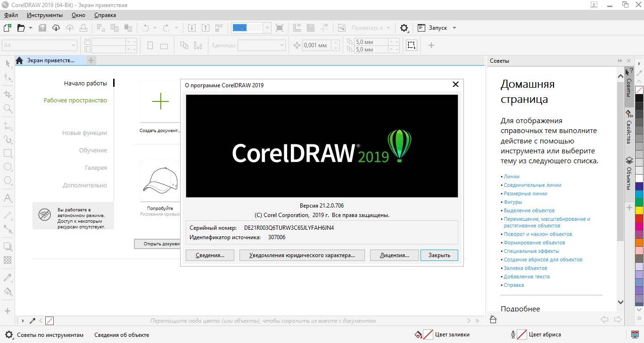
Task: Collapse the Советы docker with double arrows
Action: pos(620,61)
